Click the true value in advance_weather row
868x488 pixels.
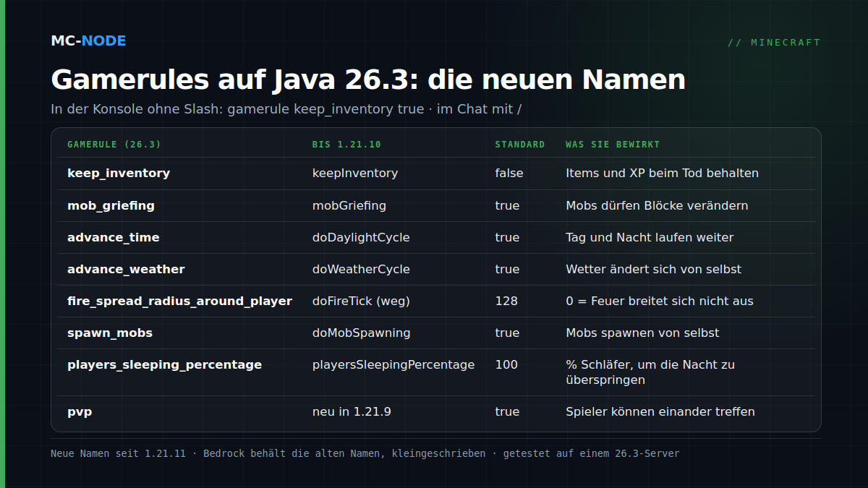[x=507, y=269]
